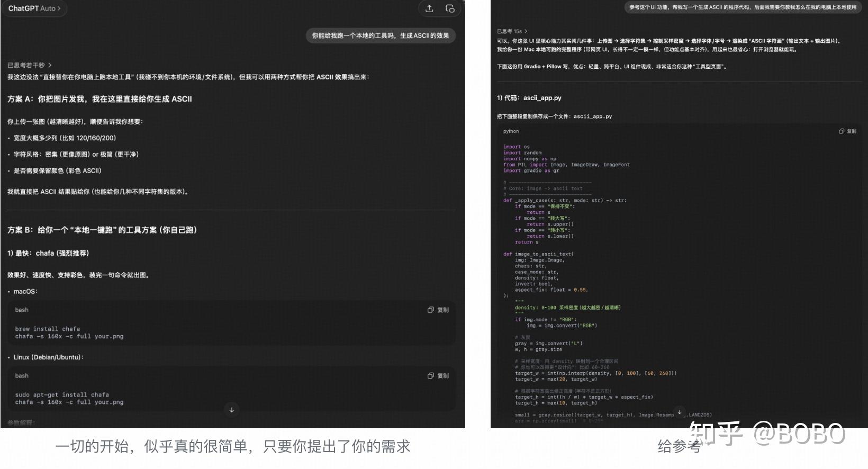Click the parameter line 'aspect_fix: float = 0.55,'

click(x=551, y=290)
